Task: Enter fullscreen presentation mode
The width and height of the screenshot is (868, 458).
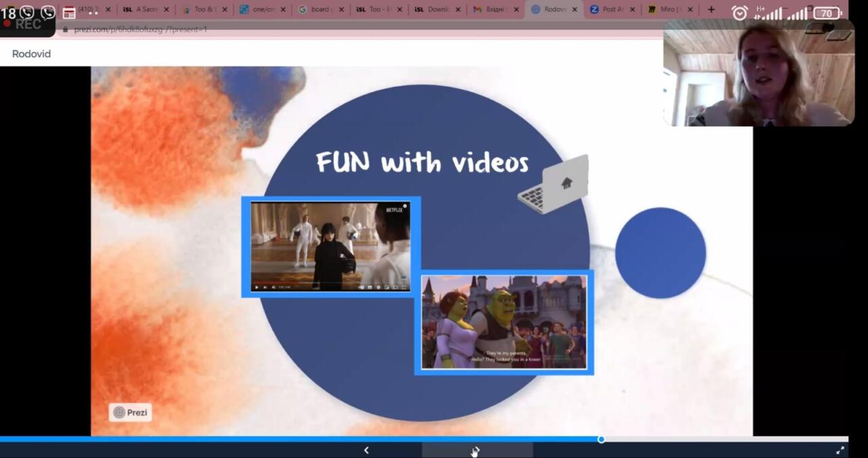Action: pyautogui.click(x=840, y=450)
